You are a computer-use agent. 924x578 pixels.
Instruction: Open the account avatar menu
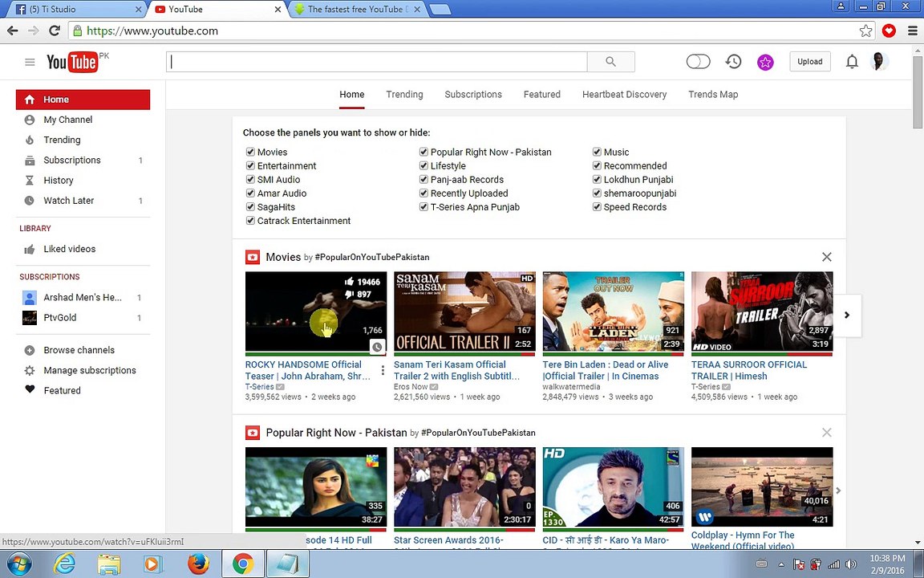click(x=879, y=61)
